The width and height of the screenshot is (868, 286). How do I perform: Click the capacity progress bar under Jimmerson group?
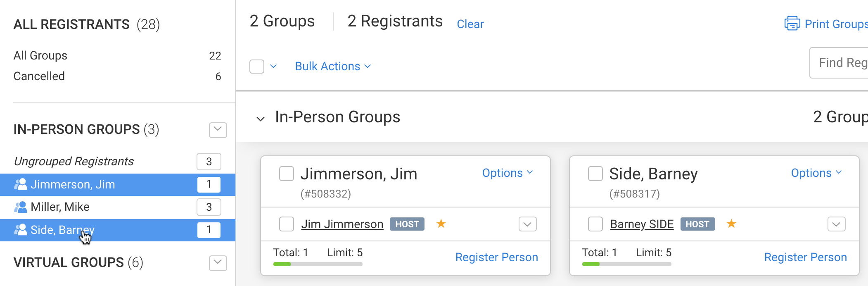318,264
